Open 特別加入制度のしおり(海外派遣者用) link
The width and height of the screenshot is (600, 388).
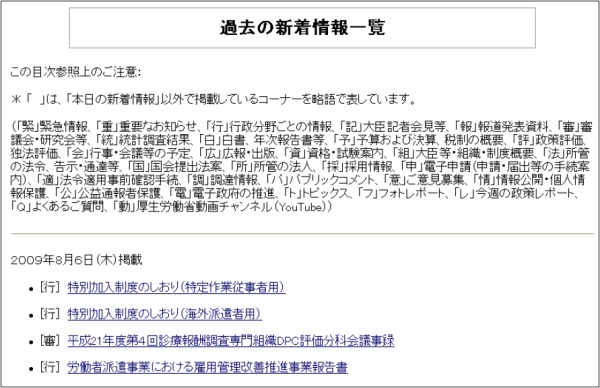[x=165, y=314]
